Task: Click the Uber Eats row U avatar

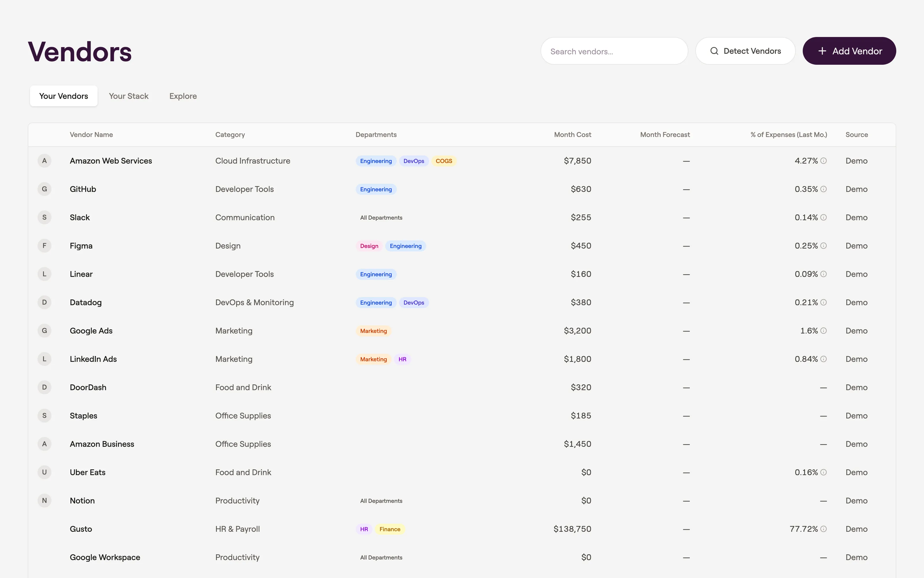Action: [44, 472]
